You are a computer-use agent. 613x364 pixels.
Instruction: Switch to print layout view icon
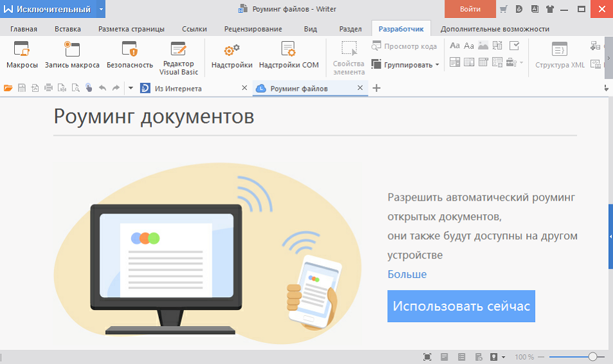[x=444, y=356]
